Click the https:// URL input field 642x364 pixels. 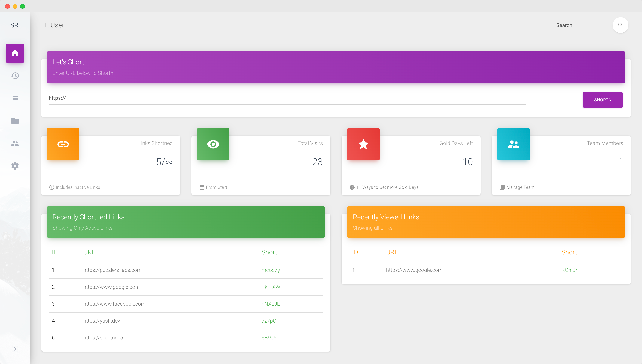pyautogui.click(x=287, y=98)
